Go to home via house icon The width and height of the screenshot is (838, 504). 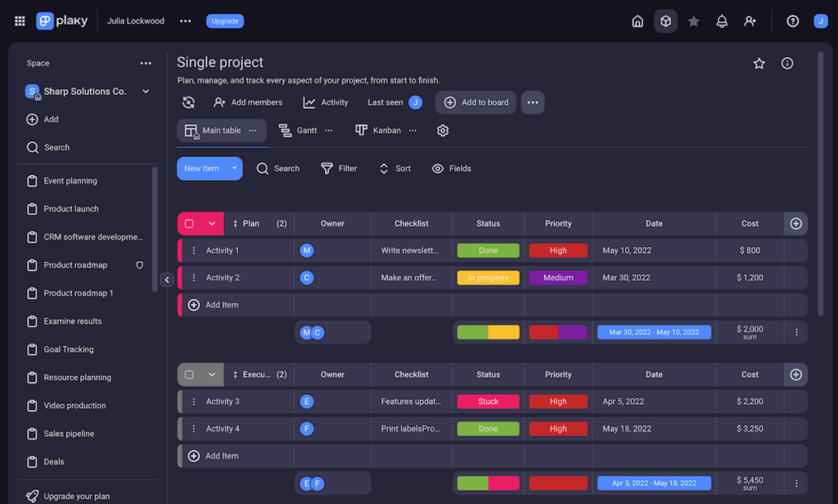[x=638, y=21]
